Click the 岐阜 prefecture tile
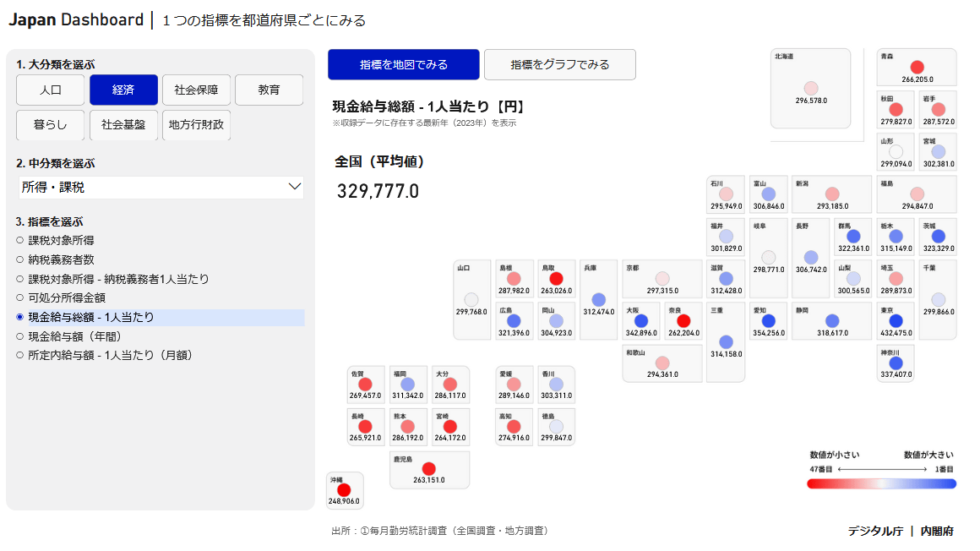The width and height of the screenshot is (980, 551). tap(768, 258)
